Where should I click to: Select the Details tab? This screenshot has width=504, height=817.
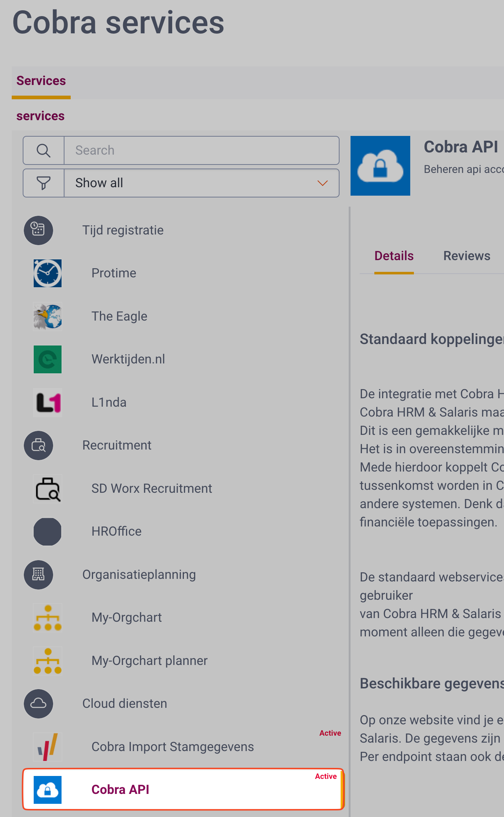coord(394,256)
